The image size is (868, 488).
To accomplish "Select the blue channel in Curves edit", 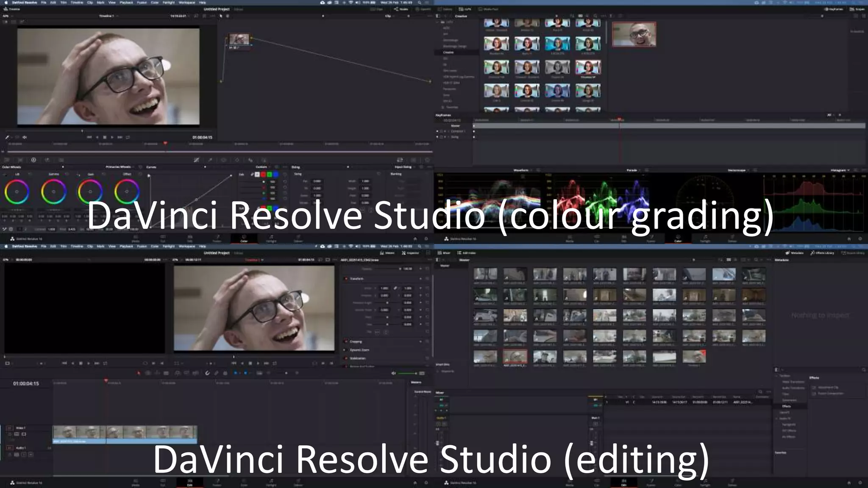I will pyautogui.click(x=275, y=174).
